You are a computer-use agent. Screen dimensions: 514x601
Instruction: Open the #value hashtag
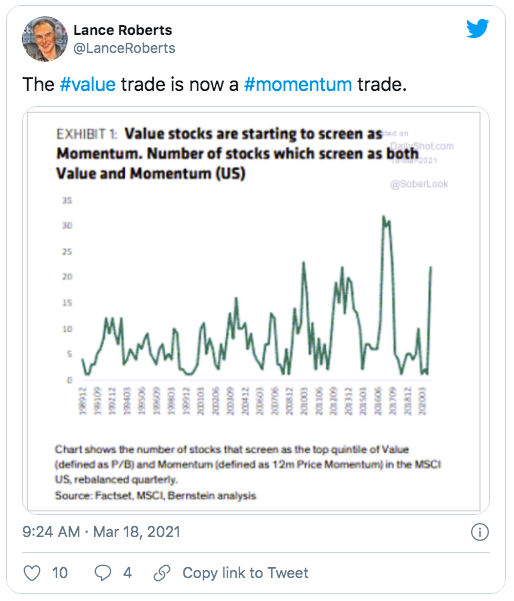pyautogui.click(x=88, y=84)
